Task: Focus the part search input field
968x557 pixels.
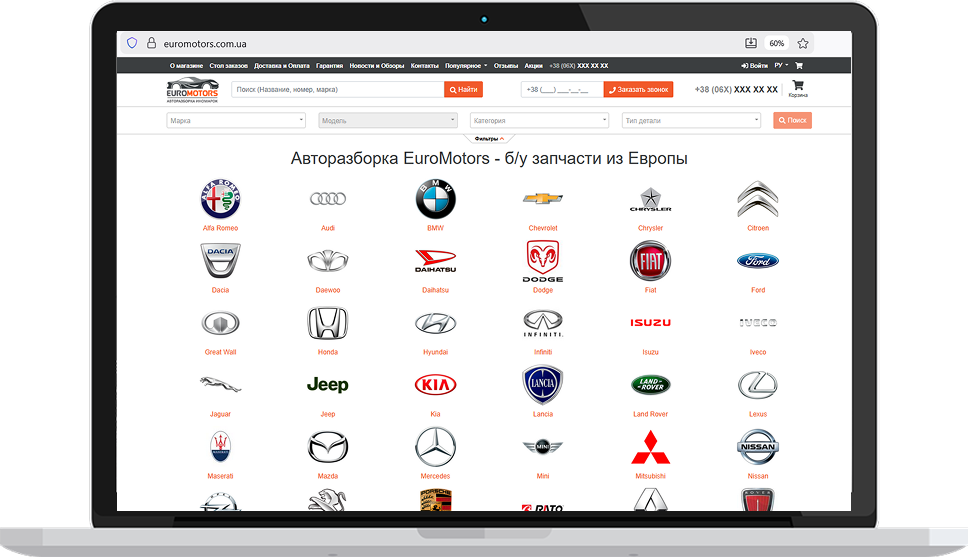Action: click(x=338, y=90)
